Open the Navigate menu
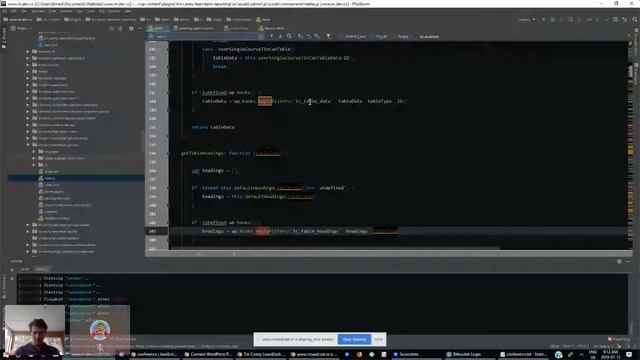The width and height of the screenshot is (640, 360). pyautogui.click(x=38, y=11)
